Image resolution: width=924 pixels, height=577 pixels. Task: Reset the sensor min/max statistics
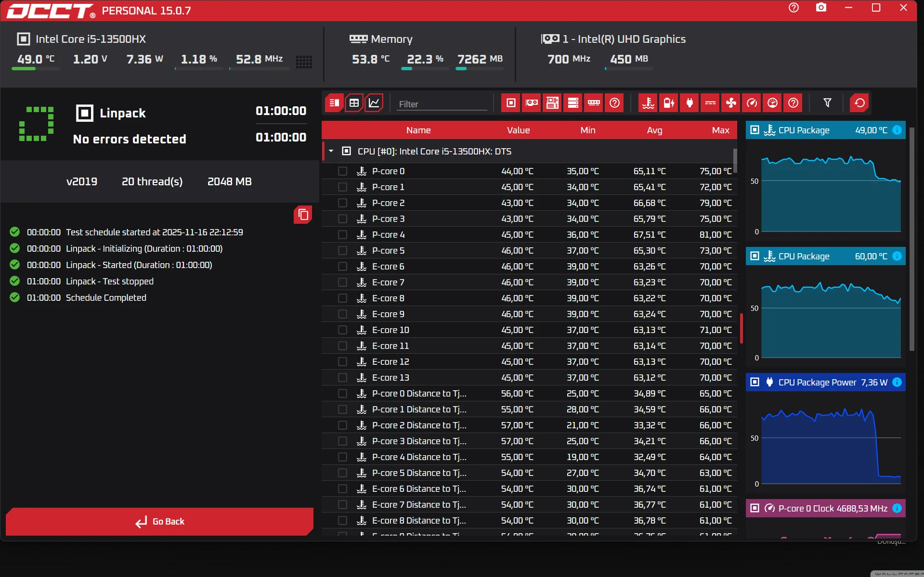(859, 103)
